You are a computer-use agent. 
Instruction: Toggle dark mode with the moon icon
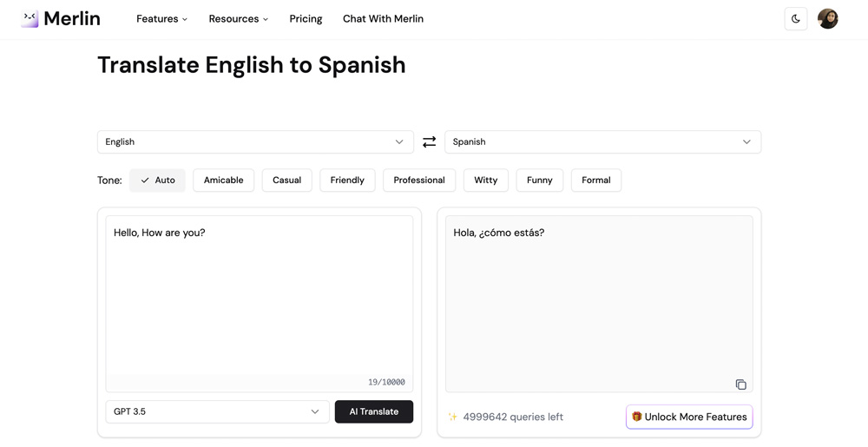point(795,19)
